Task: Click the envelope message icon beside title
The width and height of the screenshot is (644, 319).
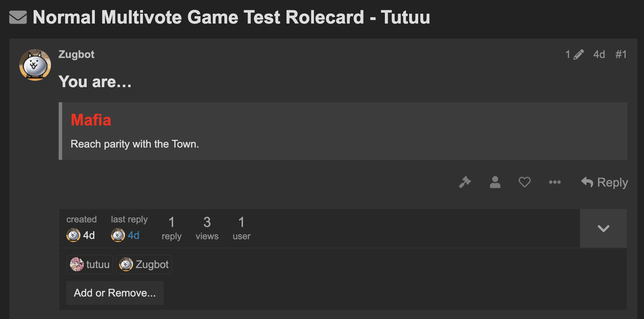Action: tap(18, 17)
